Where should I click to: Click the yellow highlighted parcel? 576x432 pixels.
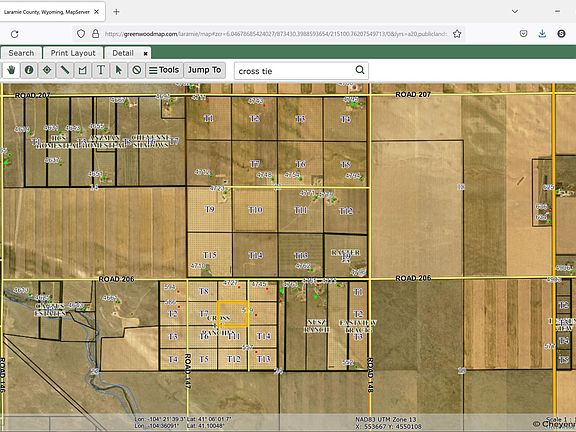point(233,314)
